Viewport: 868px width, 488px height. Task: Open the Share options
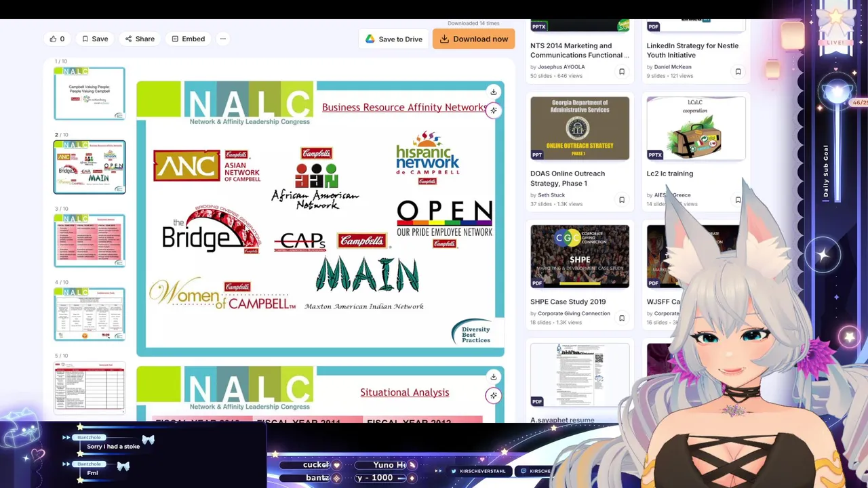pyautogui.click(x=140, y=39)
